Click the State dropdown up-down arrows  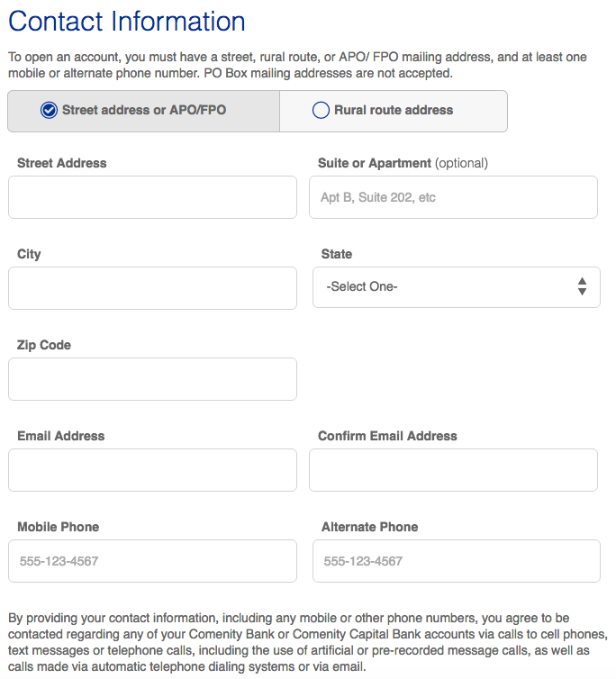tap(582, 286)
